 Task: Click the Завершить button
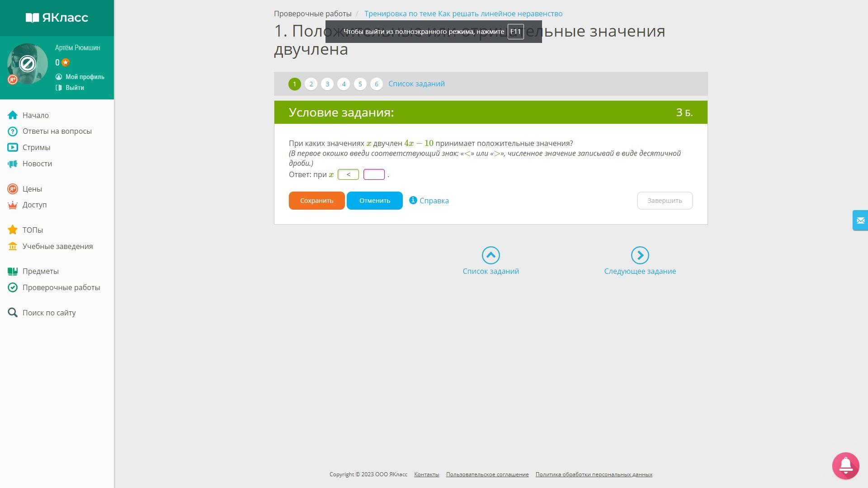pyautogui.click(x=665, y=201)
